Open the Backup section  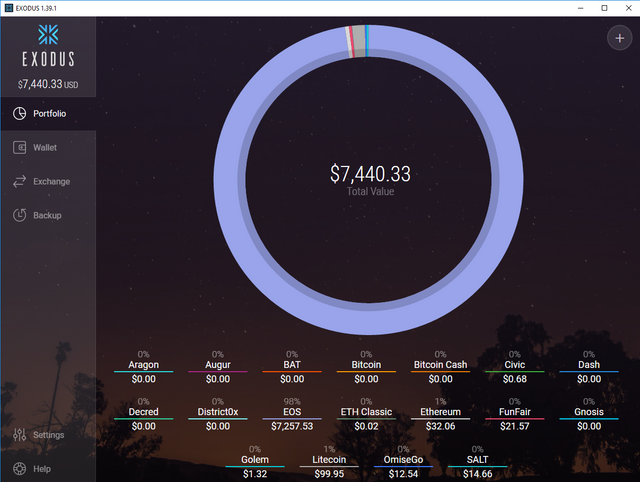pyautogui.click(x=48, y=215)
